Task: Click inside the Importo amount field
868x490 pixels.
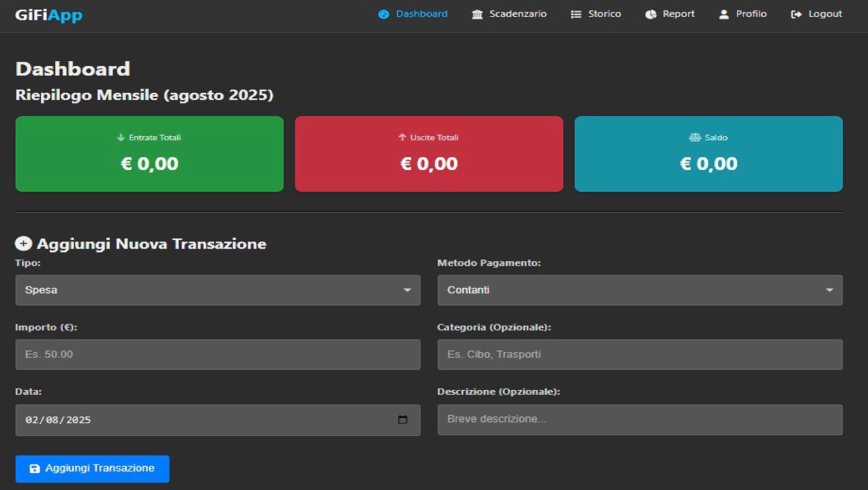Action: [x=217, y=354]
